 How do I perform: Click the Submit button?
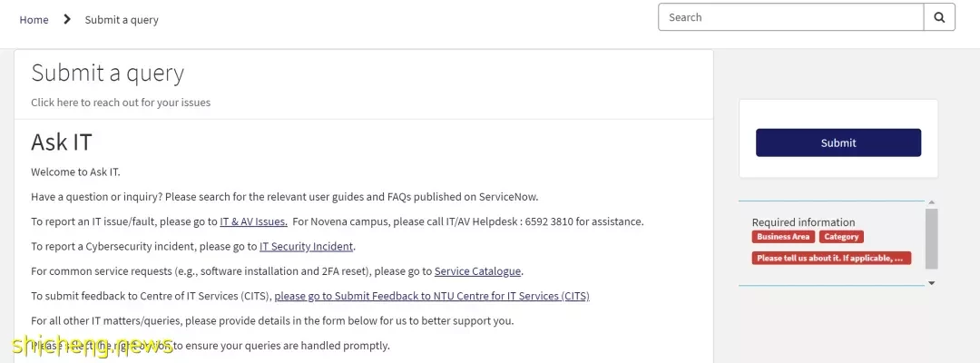(x=838, y=142)
